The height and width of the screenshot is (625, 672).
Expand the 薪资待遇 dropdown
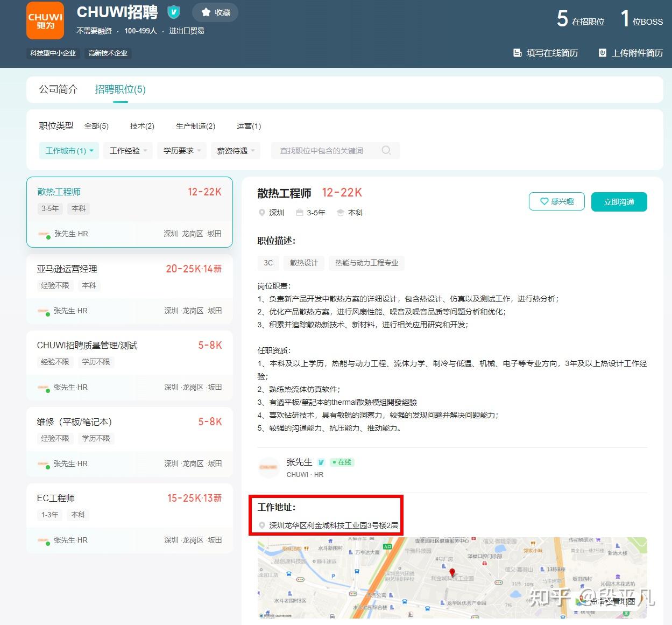click(235, 151)
